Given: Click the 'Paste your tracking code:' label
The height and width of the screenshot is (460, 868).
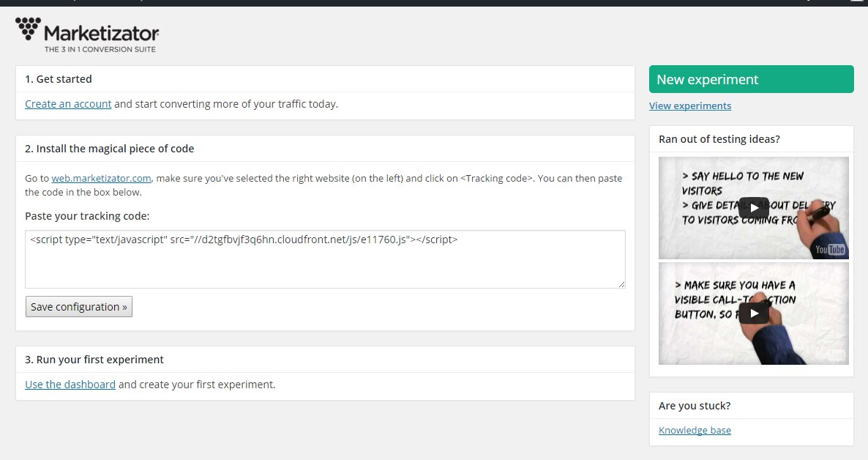Looking at the screenshot, I should coord(87,216).
